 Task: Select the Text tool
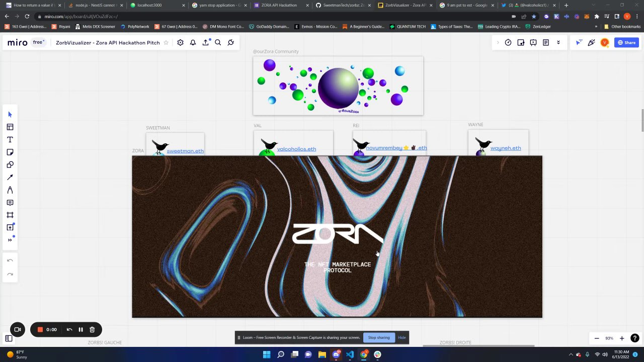[x=10, y=140]
